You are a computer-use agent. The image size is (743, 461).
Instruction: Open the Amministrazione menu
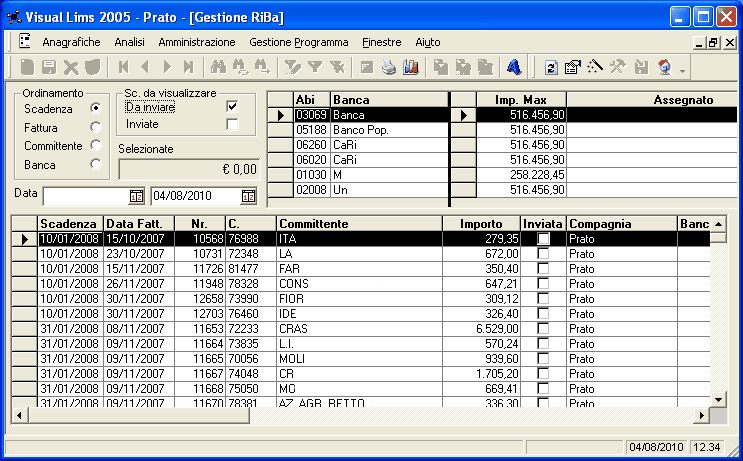click(x=197, y=42)
